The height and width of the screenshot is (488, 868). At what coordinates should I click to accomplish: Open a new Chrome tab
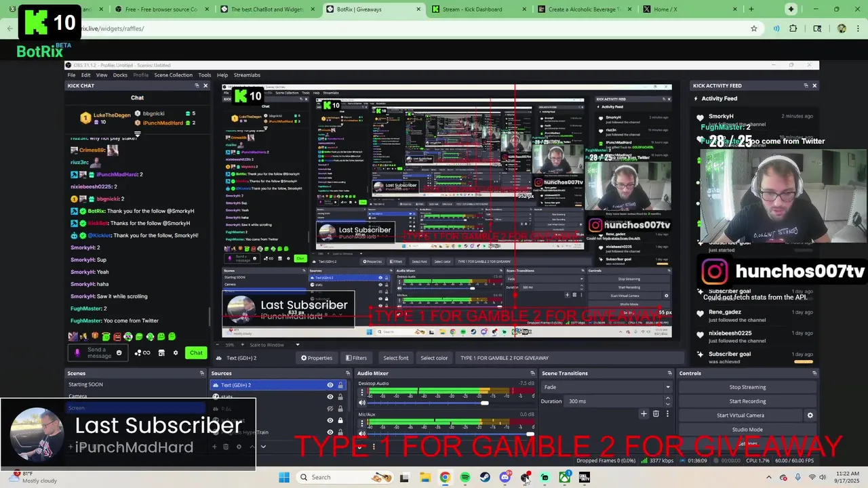(x=751, y=9)
